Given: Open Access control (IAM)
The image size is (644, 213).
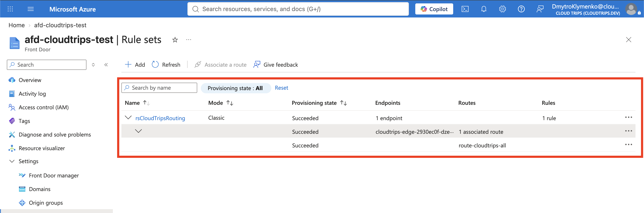Looking at the screenshot, I should (x=43, y=107).
